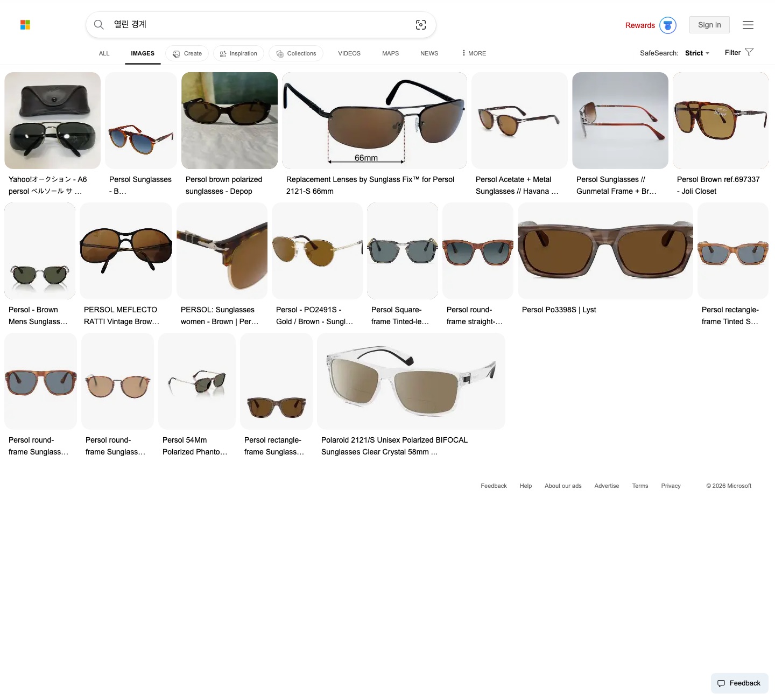
Task: Open the Inspiration tab
Action: coord(238,53)
